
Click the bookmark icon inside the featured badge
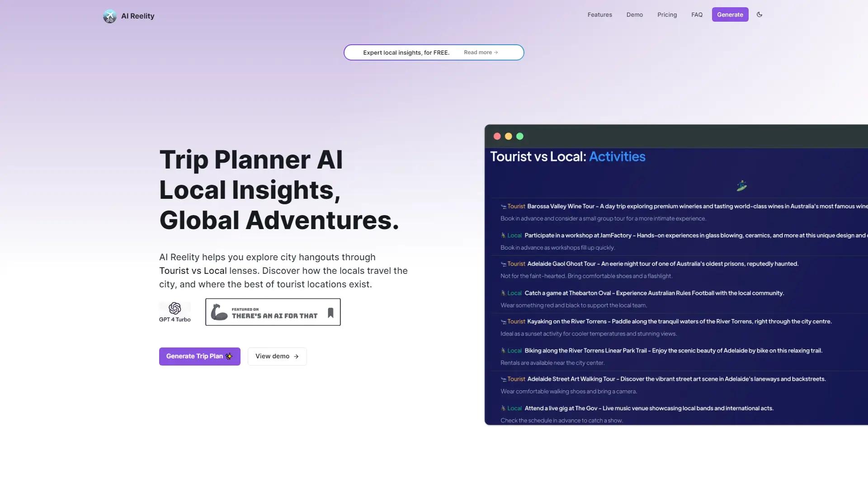tap(330, 312)
